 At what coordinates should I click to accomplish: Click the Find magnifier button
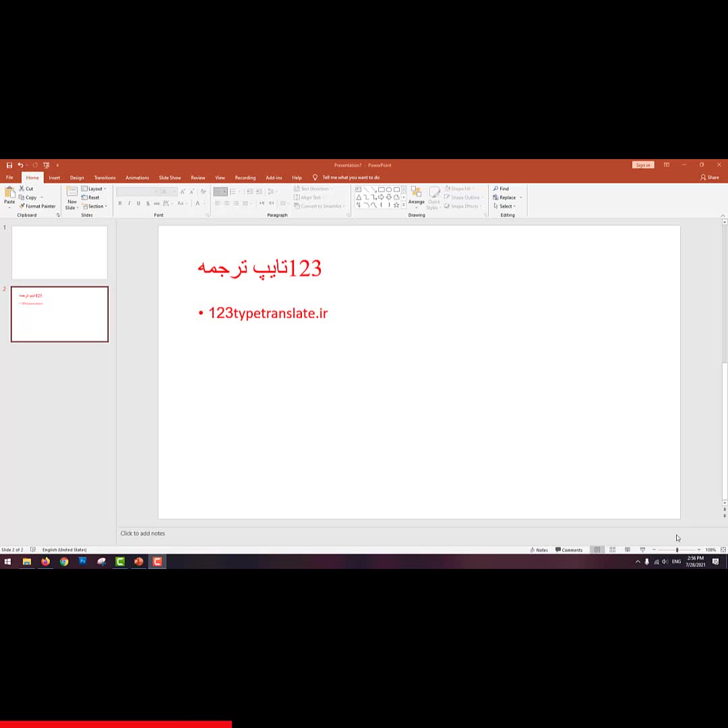click(x=501, y=189)
